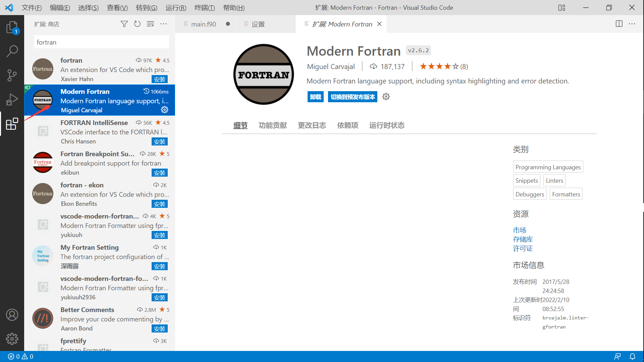The height and width of the screenshot is (362, 644).
Task: Open the Search view icon
Action: (12, 51)
